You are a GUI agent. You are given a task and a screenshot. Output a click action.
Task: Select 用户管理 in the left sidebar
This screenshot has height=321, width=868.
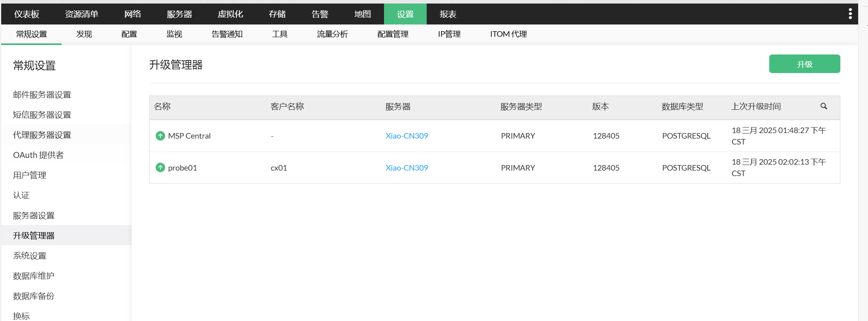(x=30, y=175)
